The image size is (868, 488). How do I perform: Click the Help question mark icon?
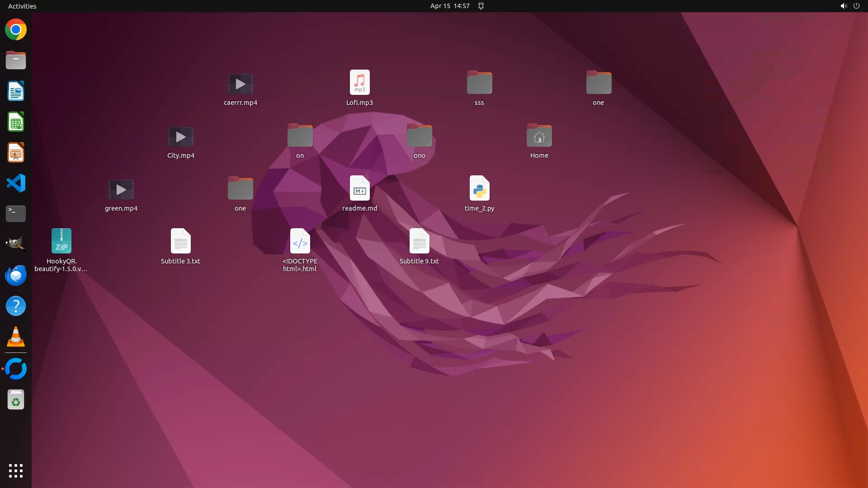tap(16, 306)
